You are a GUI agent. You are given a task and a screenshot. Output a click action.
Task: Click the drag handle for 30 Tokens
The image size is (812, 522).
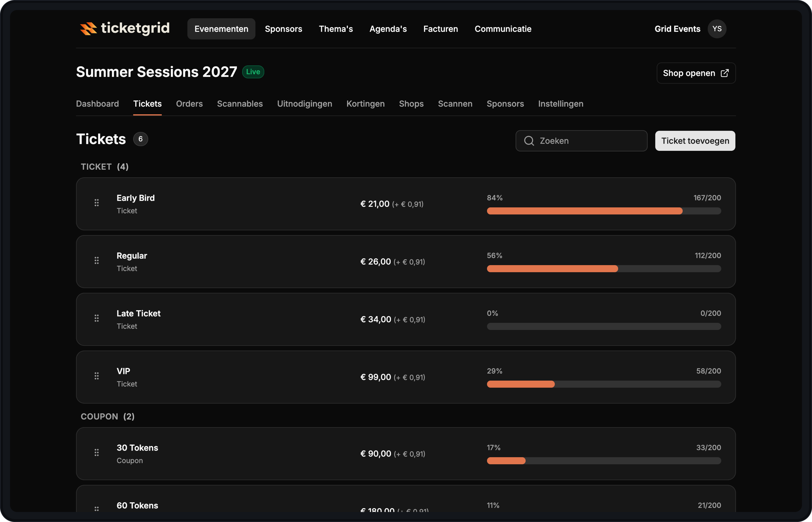coord(97,452)
